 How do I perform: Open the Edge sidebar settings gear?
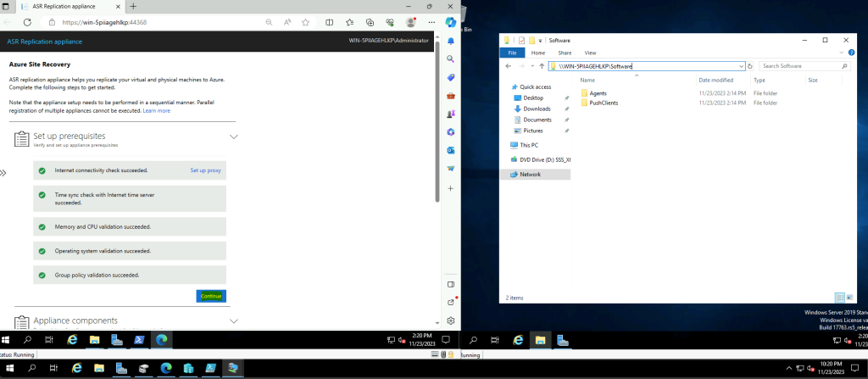tap(451, 320)
